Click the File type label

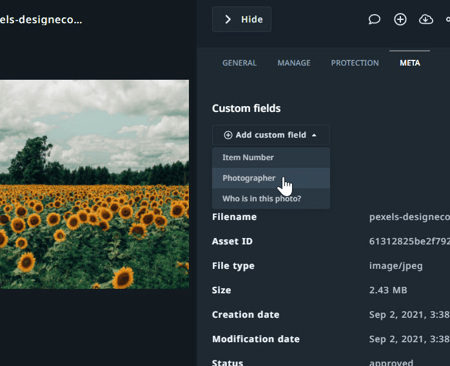click(x=233, y=266)
